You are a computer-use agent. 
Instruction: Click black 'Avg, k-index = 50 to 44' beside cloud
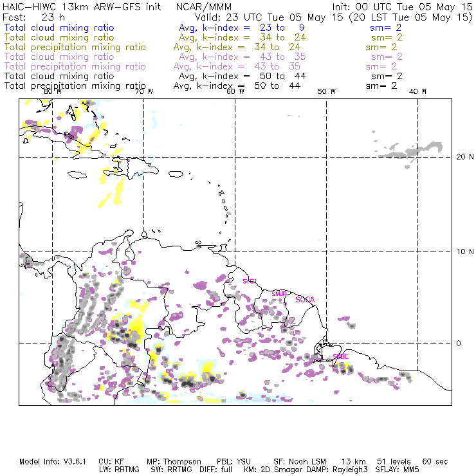coord(243,76)
